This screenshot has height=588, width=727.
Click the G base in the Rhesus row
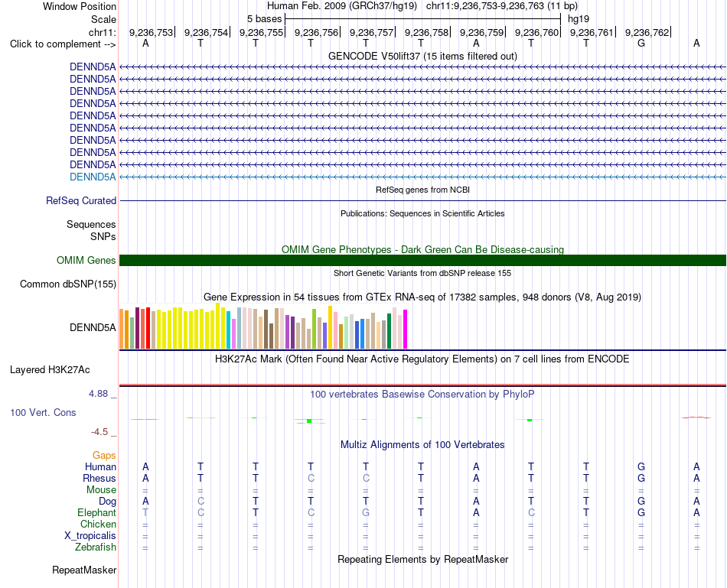(641, 478)
